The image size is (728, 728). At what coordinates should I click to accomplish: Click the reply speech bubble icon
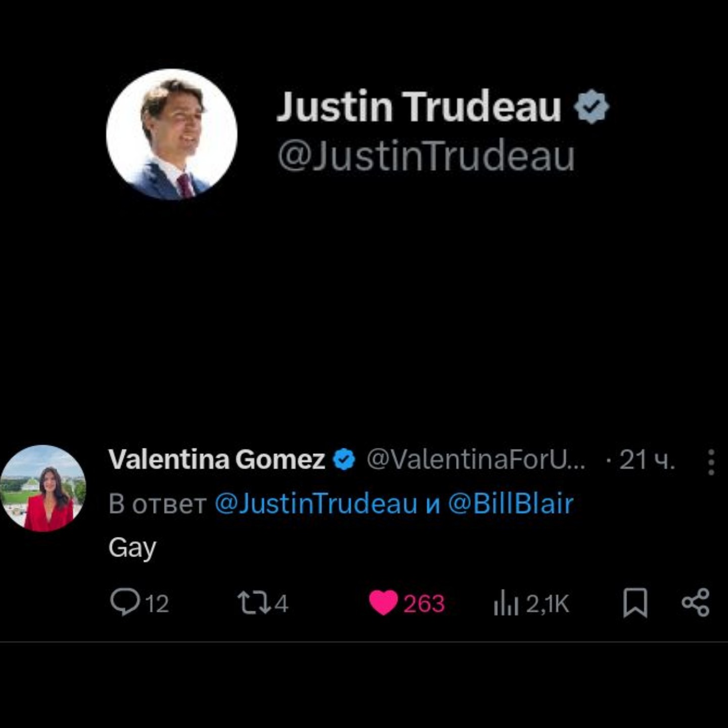124,602
